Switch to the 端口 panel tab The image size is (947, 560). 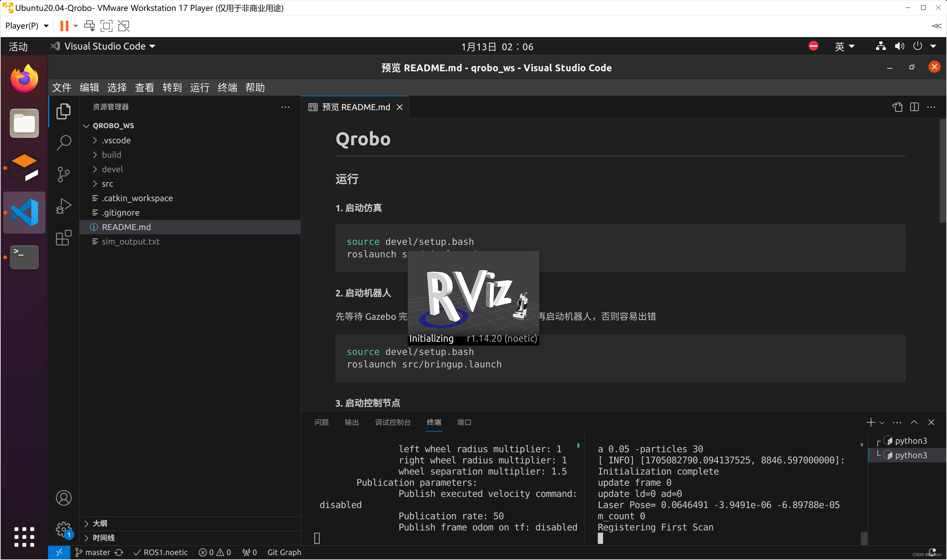pyautogui.click(x=464, y=422)
